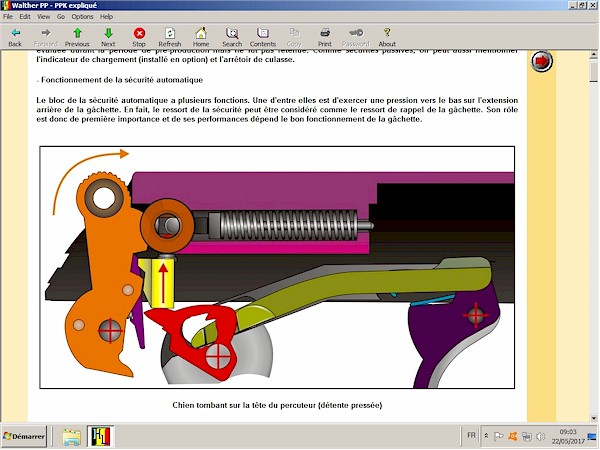600x450 pixels.
Task: Open the View menu
Action: (x=43, y=16)
